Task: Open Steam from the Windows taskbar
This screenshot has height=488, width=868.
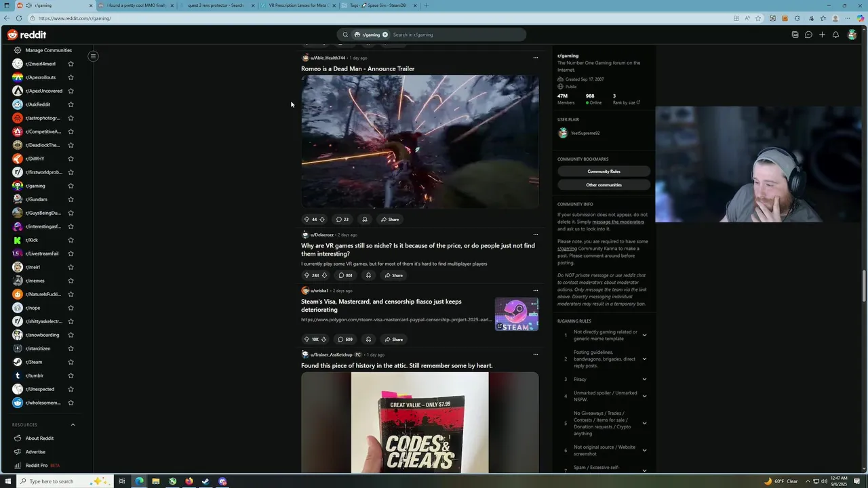Action: tap(205, 481)
